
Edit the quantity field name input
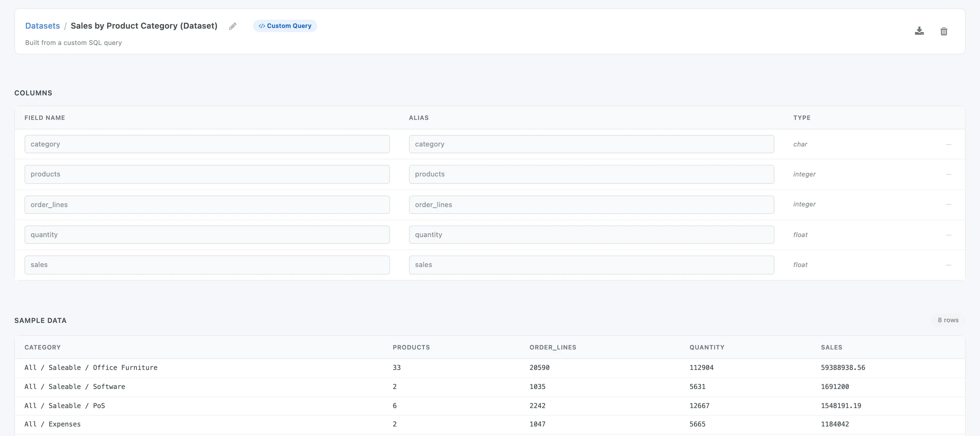coord(207,235)
